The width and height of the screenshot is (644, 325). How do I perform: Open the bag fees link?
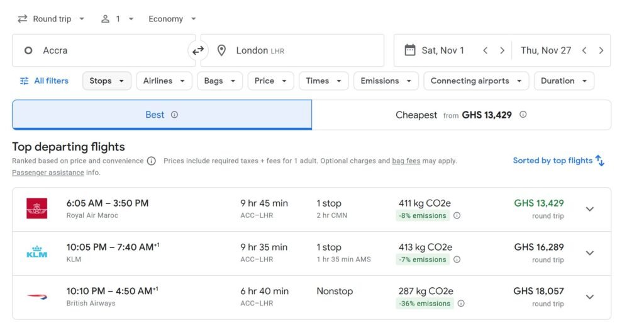pos(406,161)
